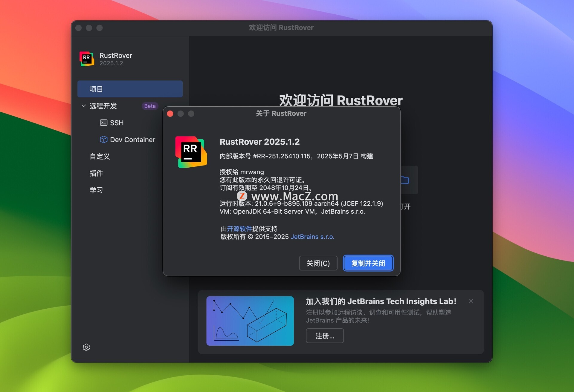Screen dimensions: 574x392
Task: Click the 注册... button in the banner
Action: point(325,336)
